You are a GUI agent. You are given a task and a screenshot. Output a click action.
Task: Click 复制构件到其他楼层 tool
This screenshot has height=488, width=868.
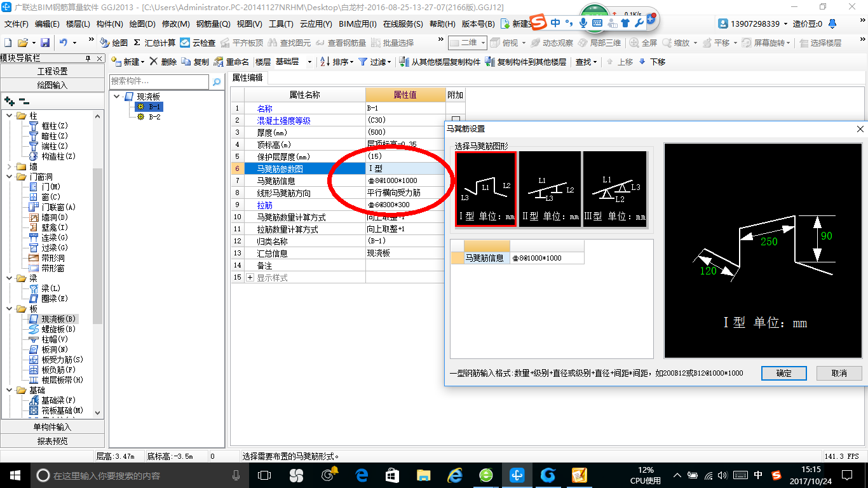(x=526, y=62)
